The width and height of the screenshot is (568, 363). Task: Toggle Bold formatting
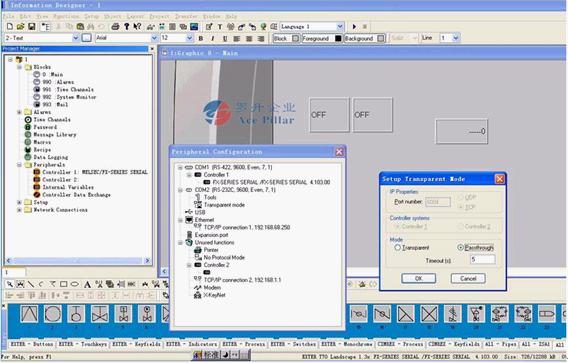pos(200,38)
